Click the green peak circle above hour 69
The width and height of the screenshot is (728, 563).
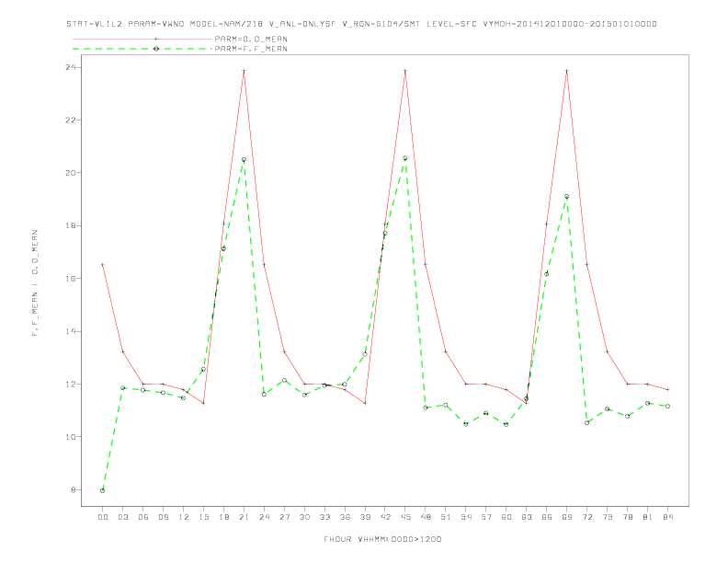(567, 197)
